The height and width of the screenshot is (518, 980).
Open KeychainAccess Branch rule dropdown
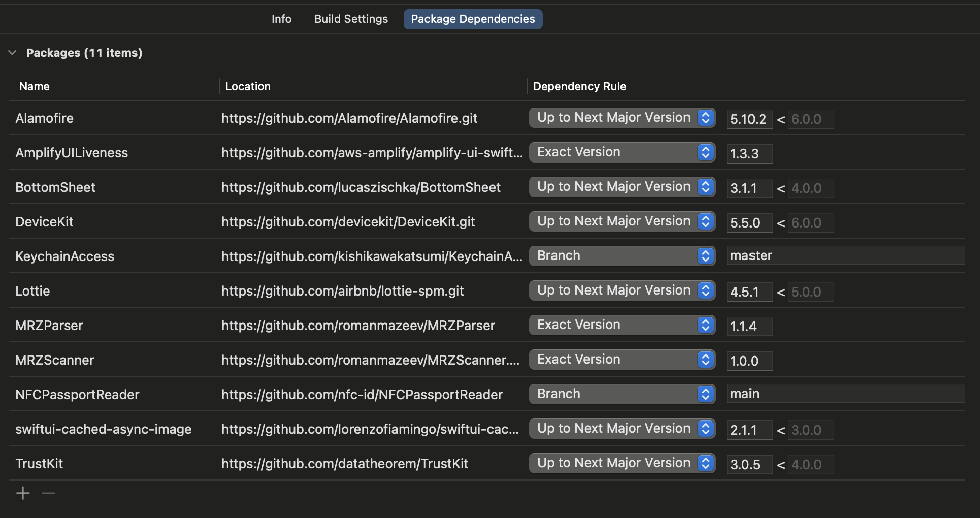click(x=622, y=256)
